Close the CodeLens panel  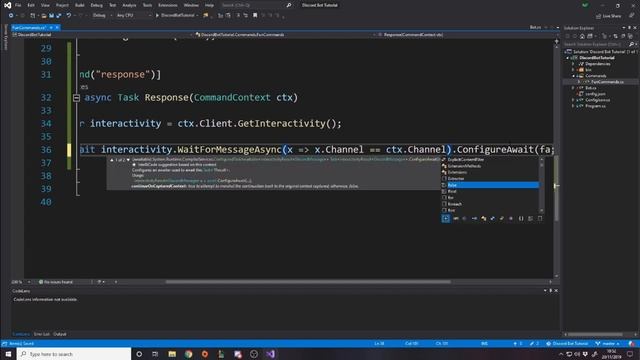pyautogui.click(x=556, y=291)
